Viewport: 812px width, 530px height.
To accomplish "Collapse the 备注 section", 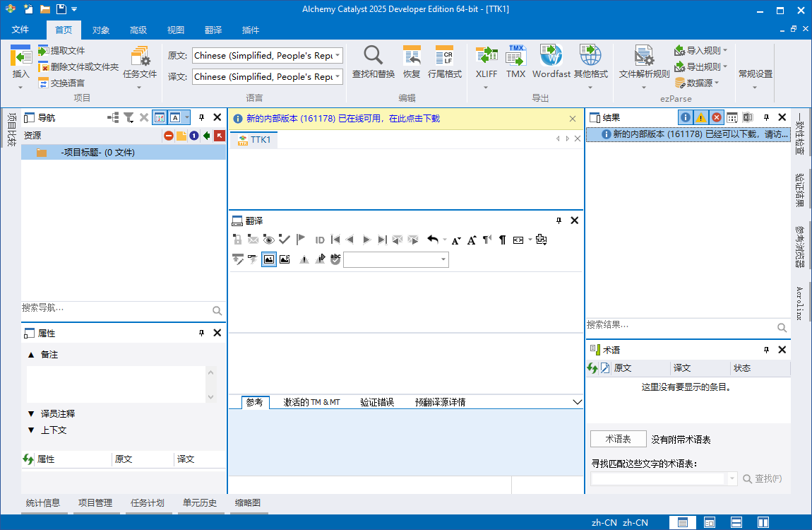I will [x=31, y=355].
